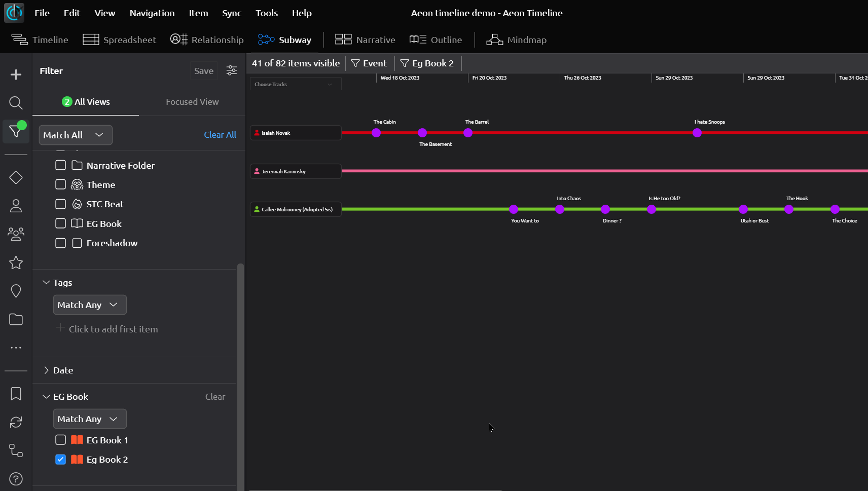Open the Help menu
This screenshot has width=868, height=491.
coord(302,13)
